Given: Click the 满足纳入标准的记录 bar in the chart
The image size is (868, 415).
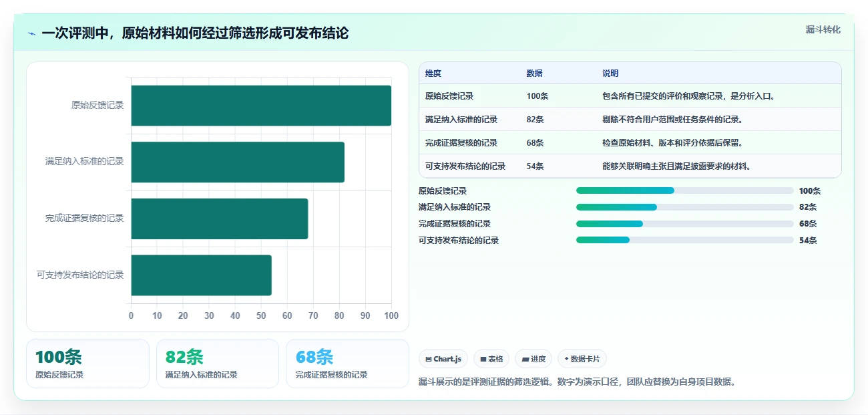Looking at the screenshot, I should click(238, 162).
